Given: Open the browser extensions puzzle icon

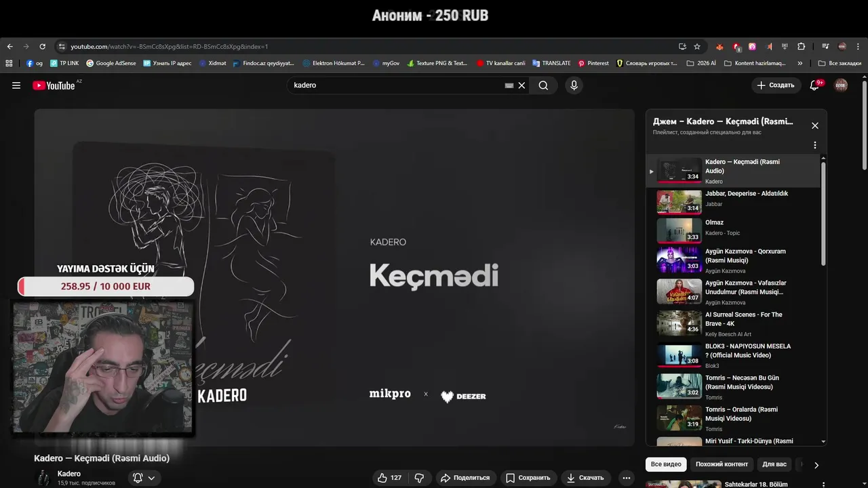Looking at the screenshot, I should [x=801, y=47].
